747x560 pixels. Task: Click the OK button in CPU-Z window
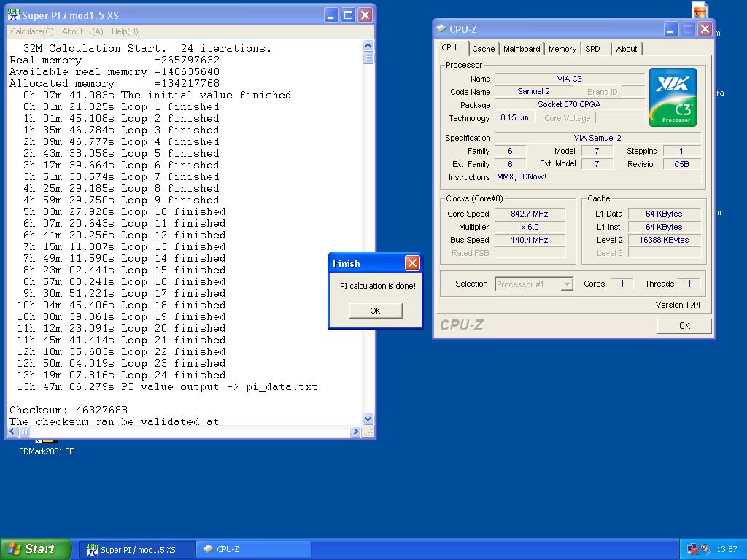pyautogui.click(x=684, y=326)
